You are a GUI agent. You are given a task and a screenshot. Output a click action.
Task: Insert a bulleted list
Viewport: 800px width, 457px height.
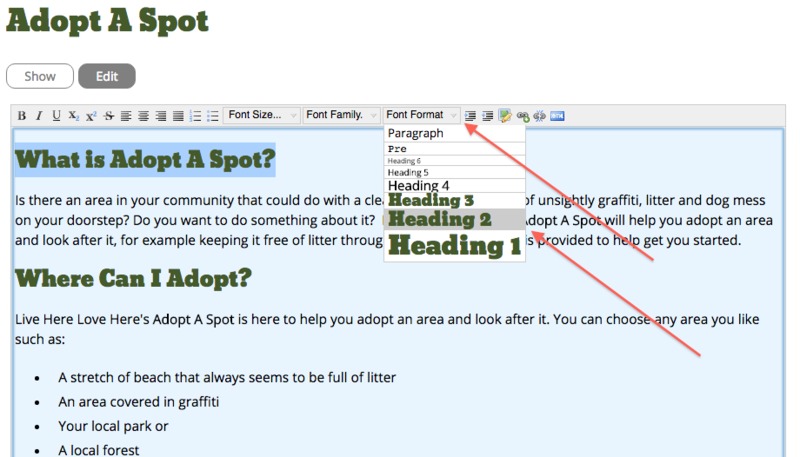[x=213, y=116]
